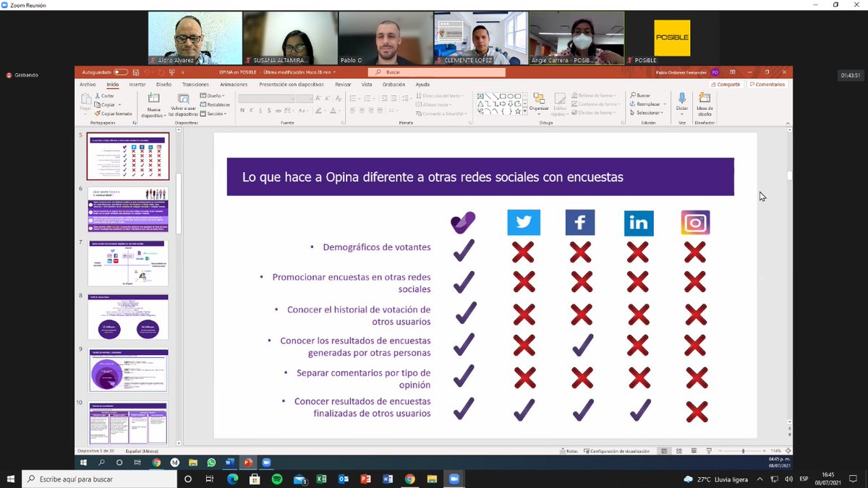Click the Compartir button
Image resolution: width=868 pixels, height=488 pixels.
[726, 84]
